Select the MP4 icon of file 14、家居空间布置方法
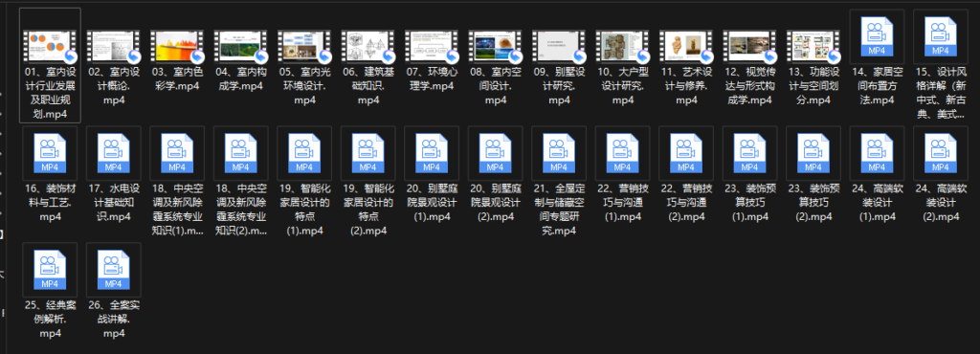980x354 pixels. pyautogui.click(x=877, y=36)
